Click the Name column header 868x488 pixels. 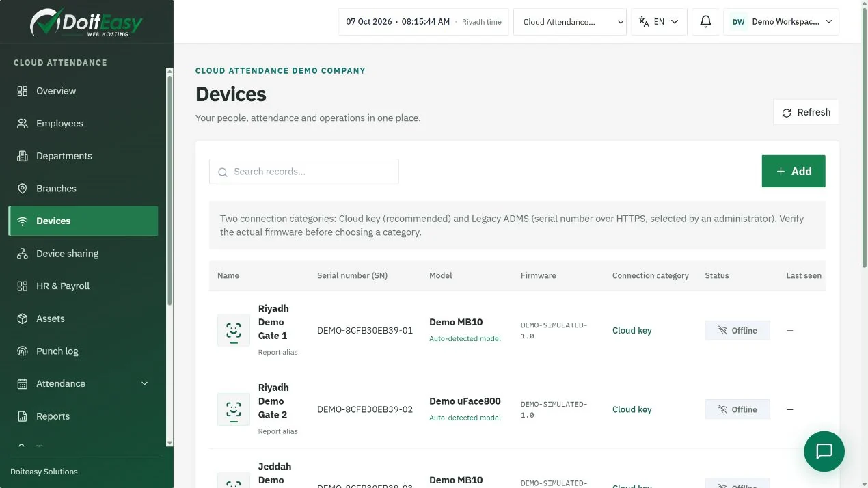point(228,275)
